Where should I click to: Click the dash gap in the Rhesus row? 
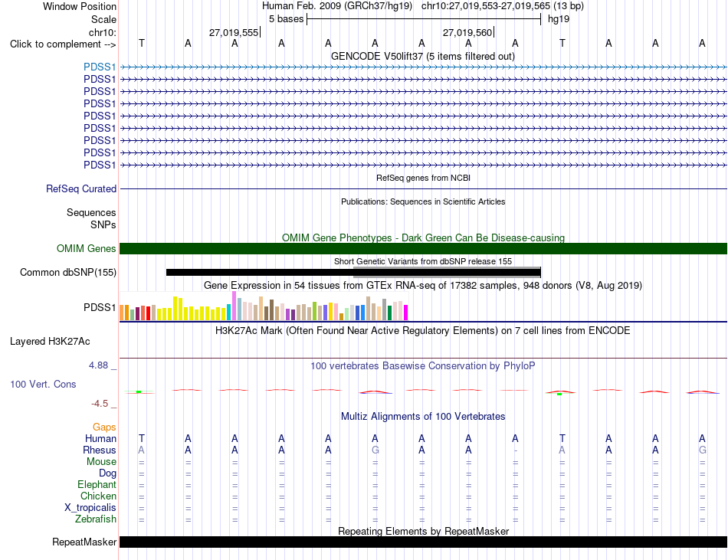coord(516,450)
